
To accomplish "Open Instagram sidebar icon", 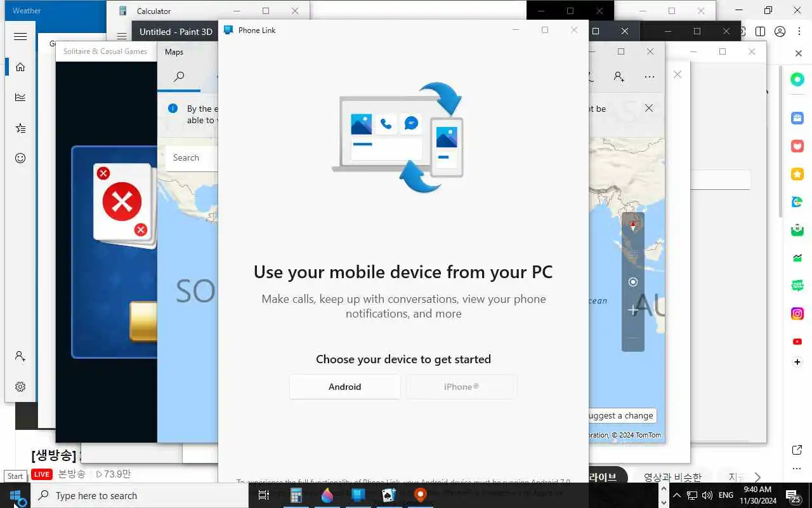I will [797, 314].
